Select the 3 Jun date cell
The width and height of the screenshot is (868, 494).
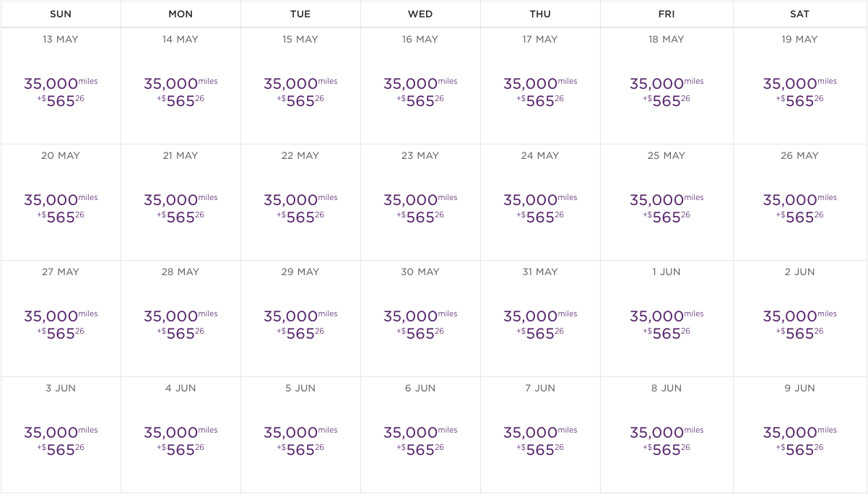coord(61,441)
